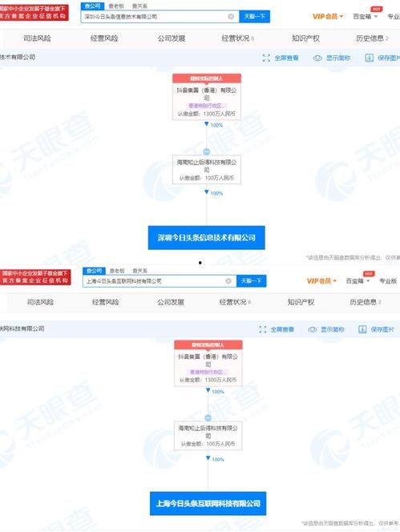Toggle 显示简称 eye on Shanghai company chart
The width and height of the screenshot is (400, 532).
326,329
